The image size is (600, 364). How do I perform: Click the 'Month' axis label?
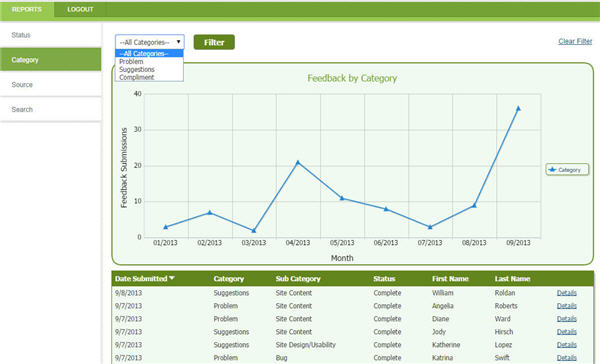point(342,258)
